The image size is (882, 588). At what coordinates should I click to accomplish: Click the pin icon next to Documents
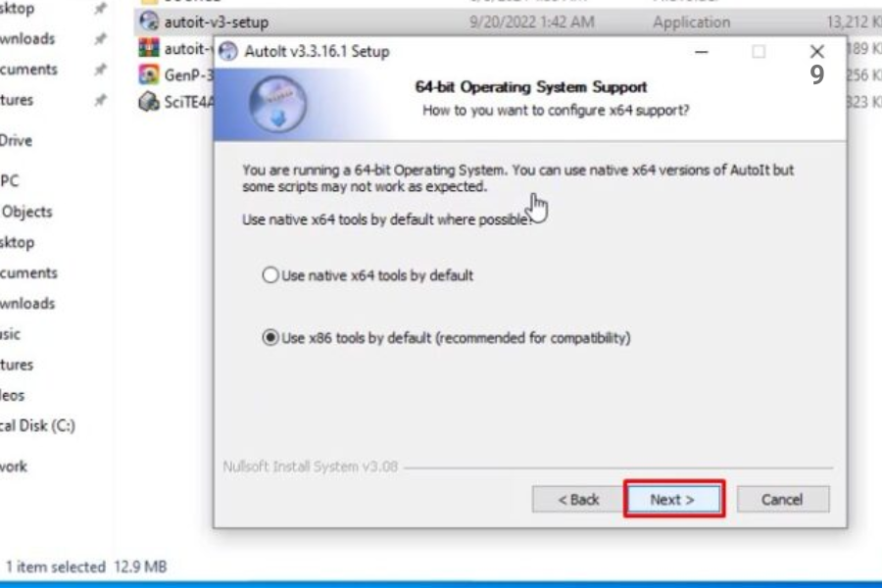click(x=100, y=70)
